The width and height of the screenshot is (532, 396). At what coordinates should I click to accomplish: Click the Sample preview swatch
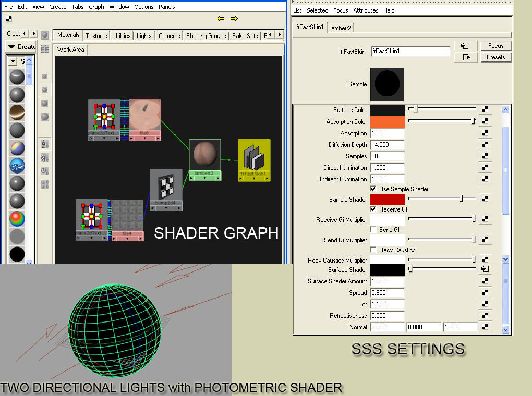pyautogui.click(x=387, y=84)
